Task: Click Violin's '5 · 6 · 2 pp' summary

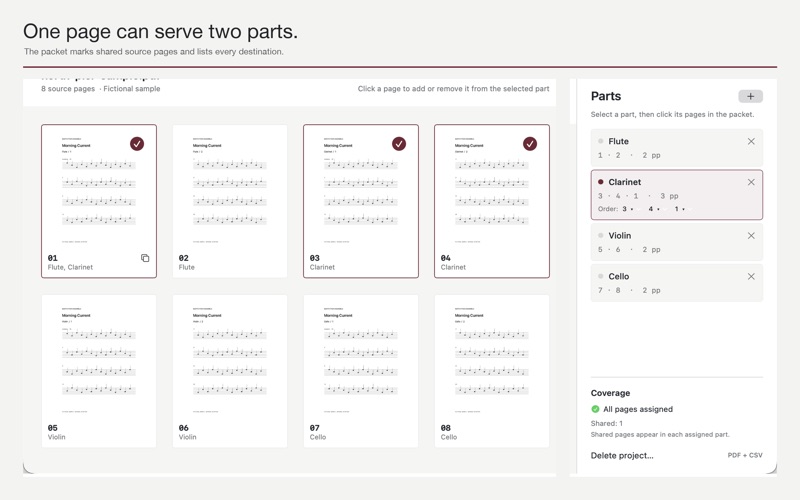Action: [629, 249]
